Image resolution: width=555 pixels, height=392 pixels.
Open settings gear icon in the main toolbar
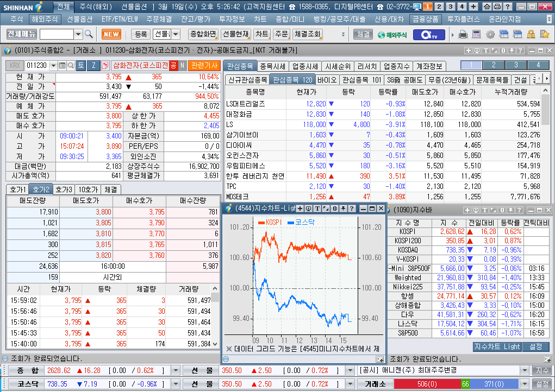[490, 34]
